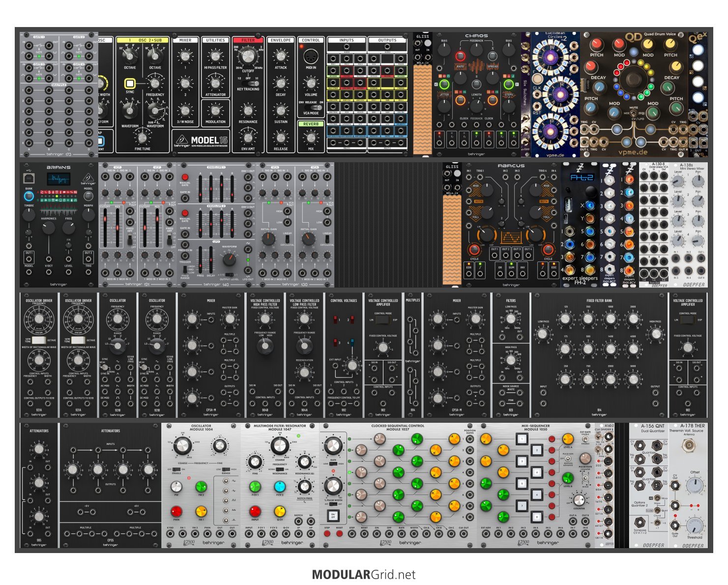
Task: Click the left INITIAL GAIN knob on VCA 130
Action: pyautogui.click(x=268, y=239)
